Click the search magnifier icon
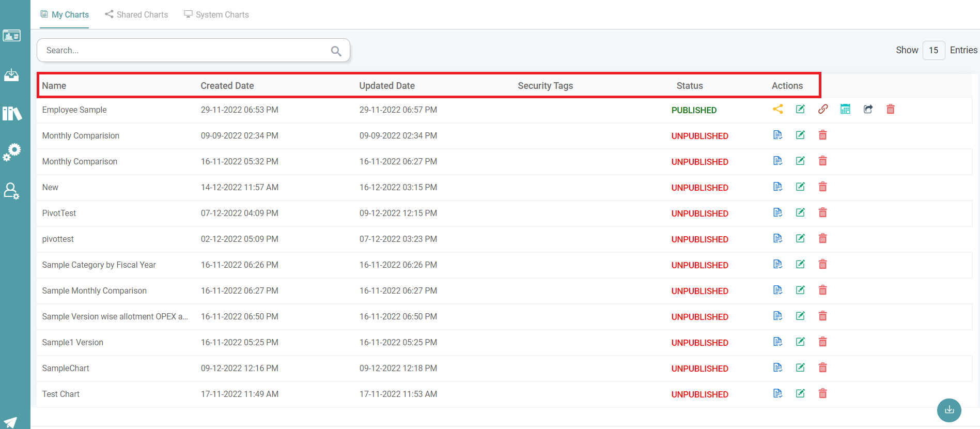 tap(336, 51)
